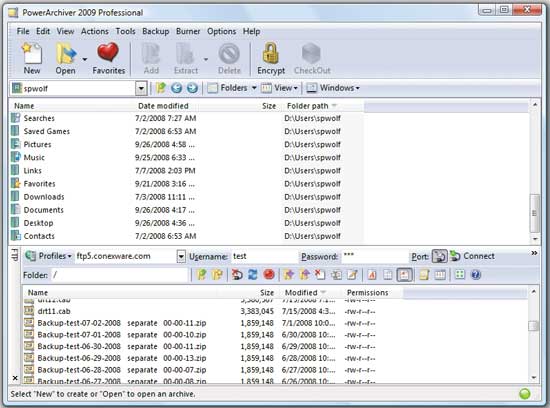Screen dimensions: 550x408
Task: Open the Help menu
Action: point(251,31)
